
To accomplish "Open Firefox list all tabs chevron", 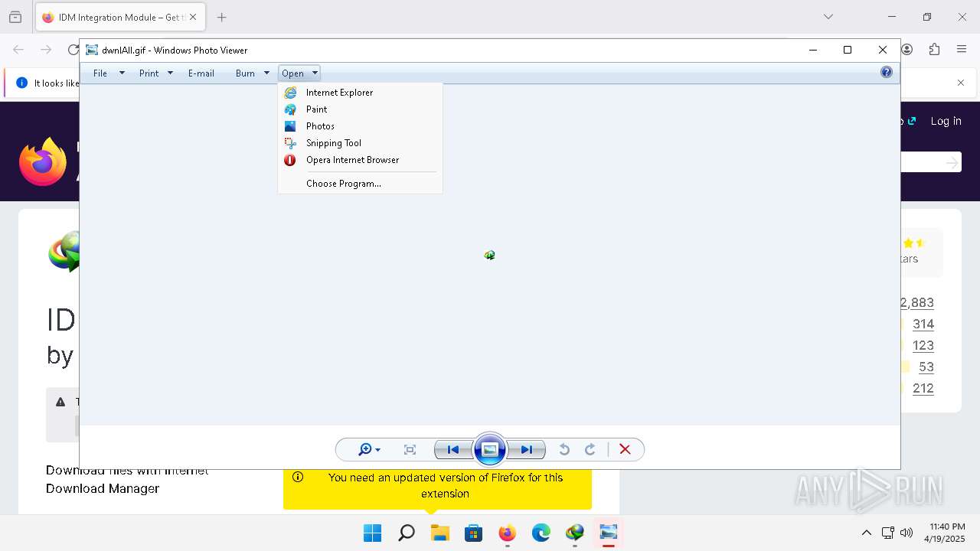I will [x=828, y=17].
